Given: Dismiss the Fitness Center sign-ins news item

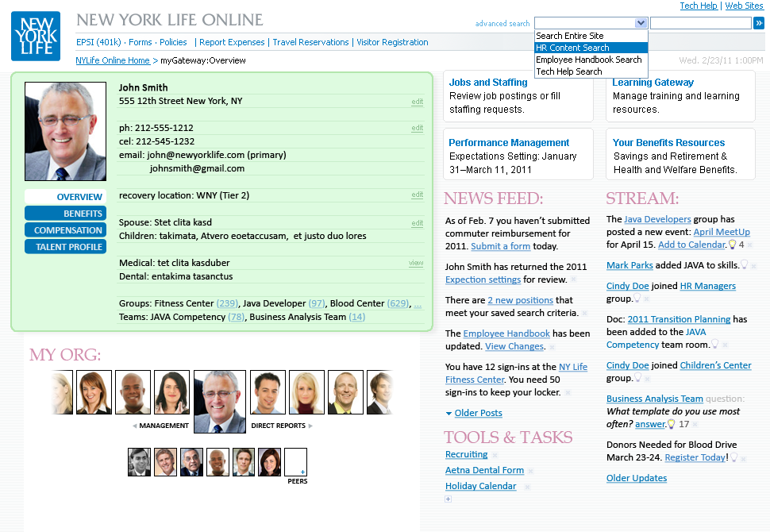Looking at the screenshot, I should click(568, 392).
